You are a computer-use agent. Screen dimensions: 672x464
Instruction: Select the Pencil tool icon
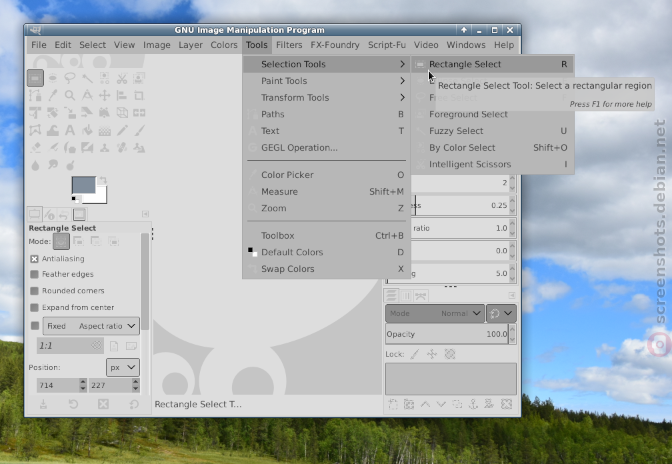[122, 130]
